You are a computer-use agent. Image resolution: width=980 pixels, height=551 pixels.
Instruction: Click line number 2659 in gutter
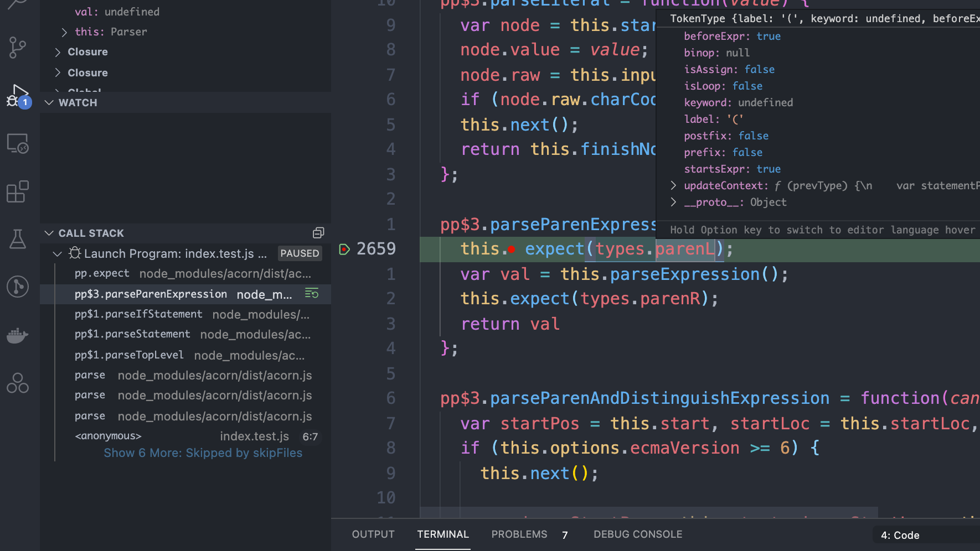coord(376,249)
